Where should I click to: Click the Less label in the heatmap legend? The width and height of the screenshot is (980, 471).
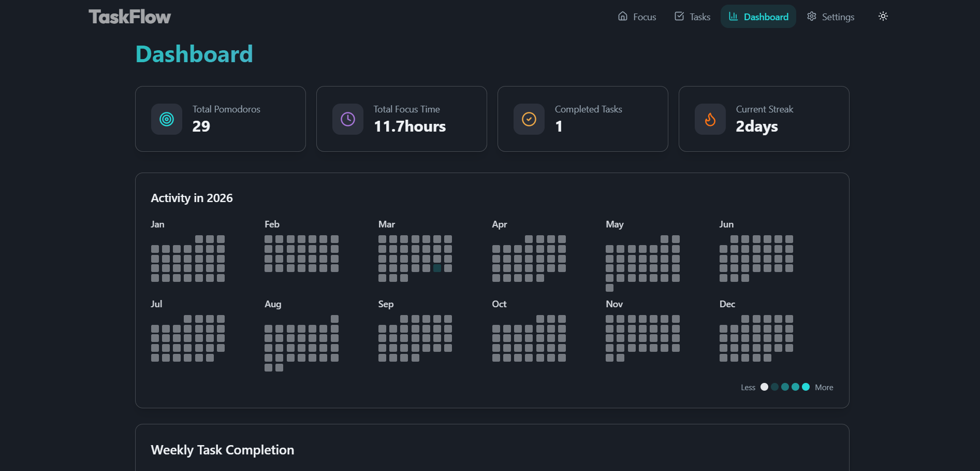pyautogui.click(x=748, y=387)
